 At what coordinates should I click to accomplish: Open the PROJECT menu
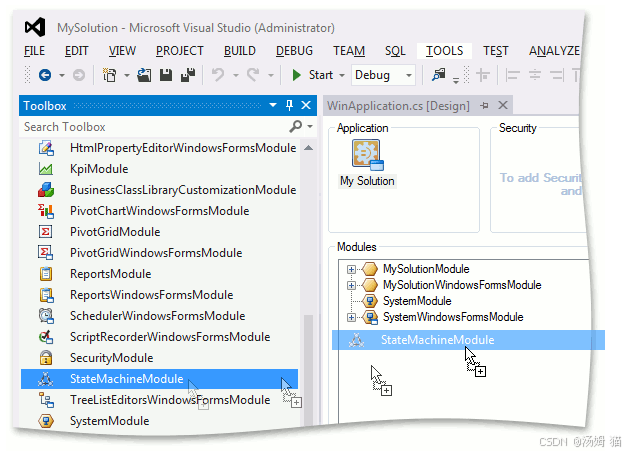[x=180, y=51]
